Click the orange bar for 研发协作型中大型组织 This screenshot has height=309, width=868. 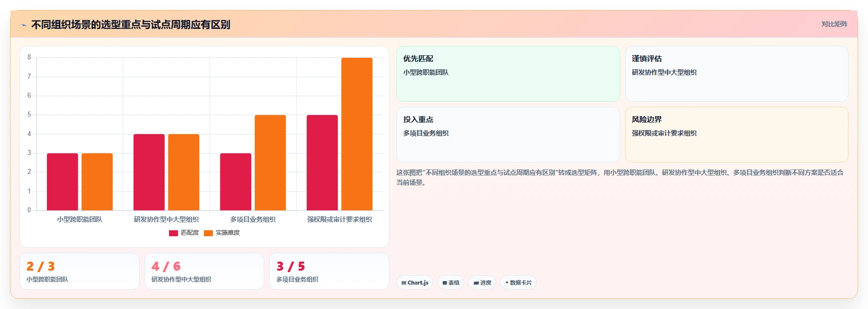[x=183, y=172]
